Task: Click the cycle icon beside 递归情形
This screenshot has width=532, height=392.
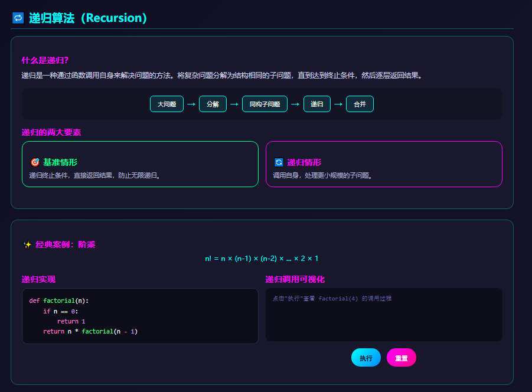Action: pyautogui.click(x=280, y=162)
